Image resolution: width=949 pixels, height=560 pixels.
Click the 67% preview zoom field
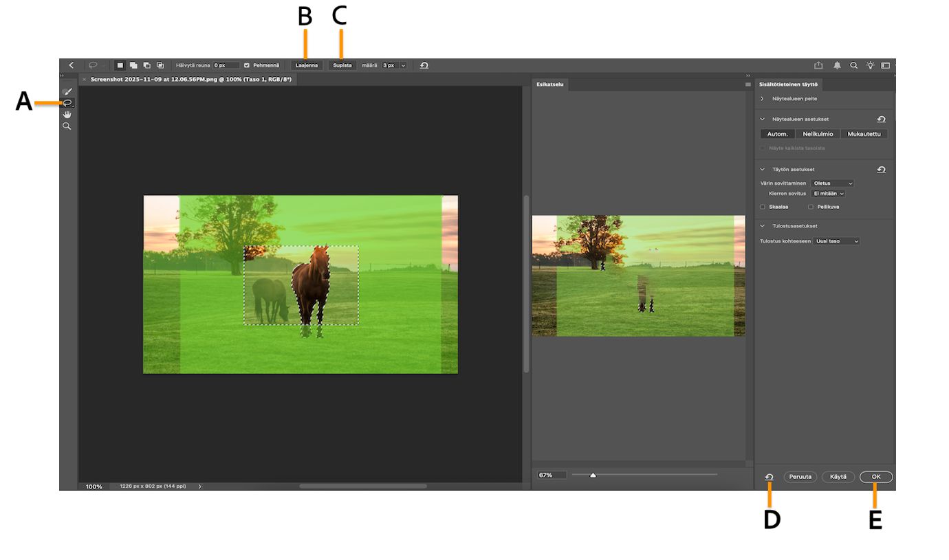coord(552,475)
